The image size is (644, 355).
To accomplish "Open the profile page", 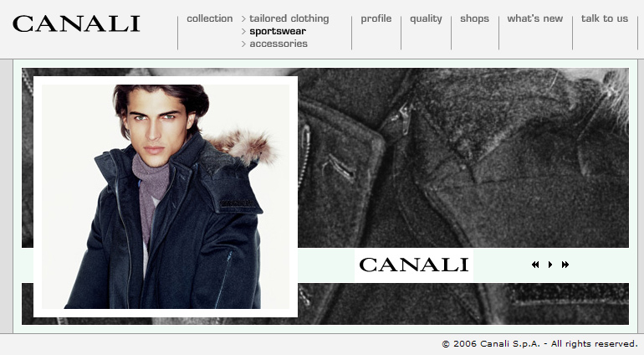I will click(x=376, y=19).
